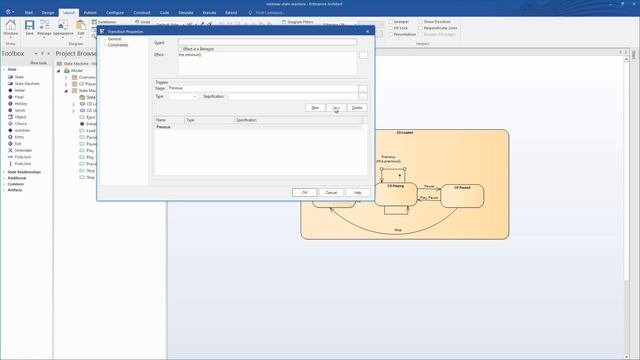Open the Edit ribbon menu
The height and width of the screenshot is (360, 640).
pyautogui.click(x=81, y=28)
